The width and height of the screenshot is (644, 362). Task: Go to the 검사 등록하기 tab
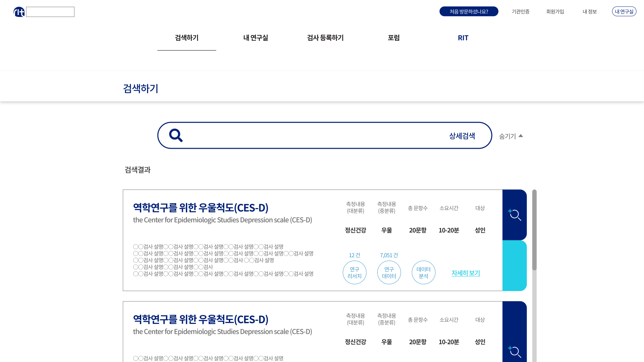click(x=325, y=38)
